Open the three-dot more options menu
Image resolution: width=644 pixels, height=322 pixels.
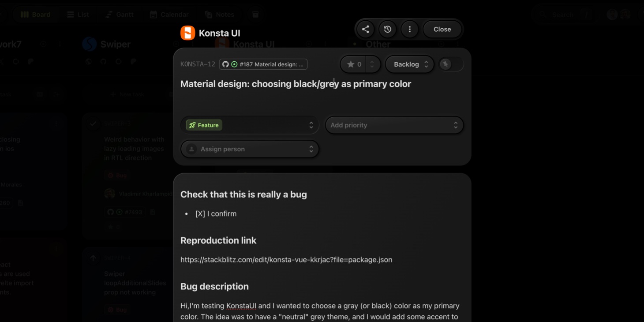click(410, 29)
